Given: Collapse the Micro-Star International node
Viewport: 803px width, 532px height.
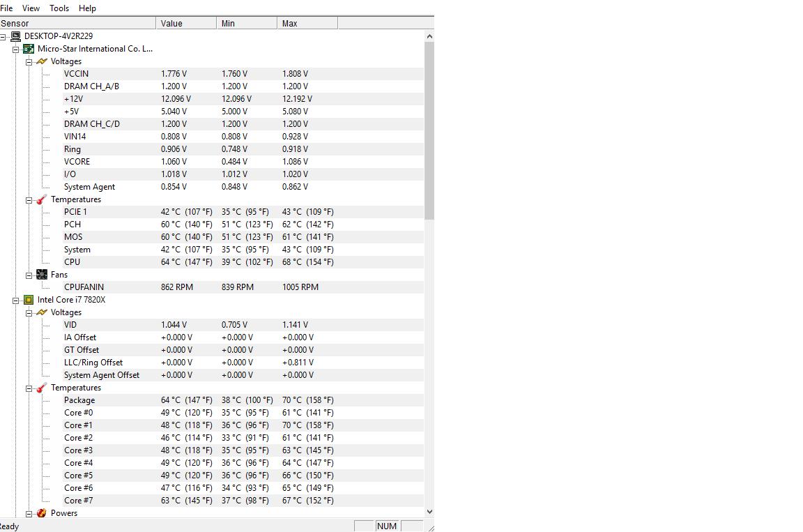Looking at the screenshot, I should coord(16,50).
